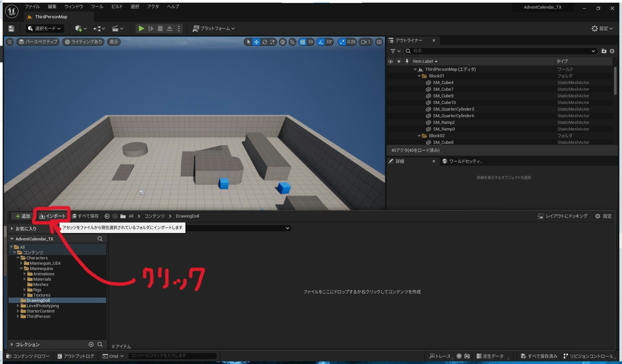The width and height of the screenshot is (622, 364).
Task: Click the star favorites column header
Action: [399, 61]
